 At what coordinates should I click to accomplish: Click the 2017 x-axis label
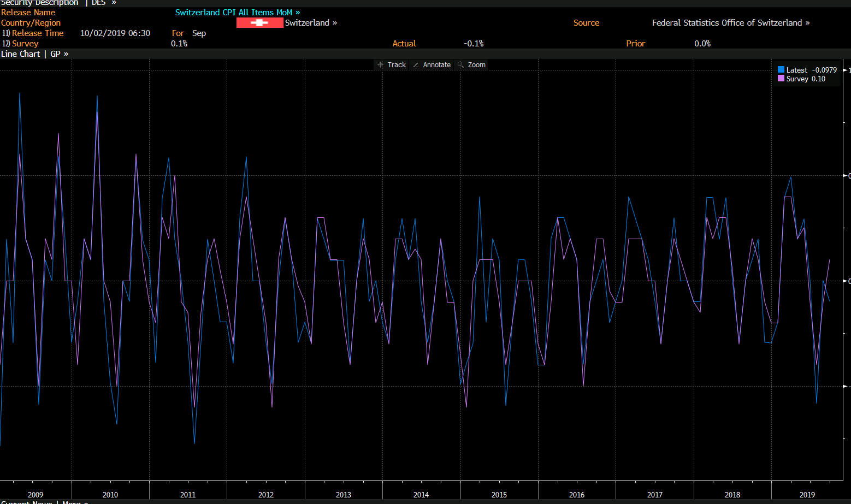(655, 494)
